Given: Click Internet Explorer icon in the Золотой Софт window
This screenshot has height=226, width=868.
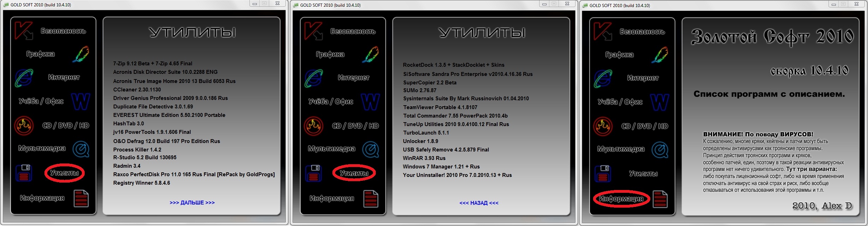Looking at the screenshot, I should click(603, 78).
